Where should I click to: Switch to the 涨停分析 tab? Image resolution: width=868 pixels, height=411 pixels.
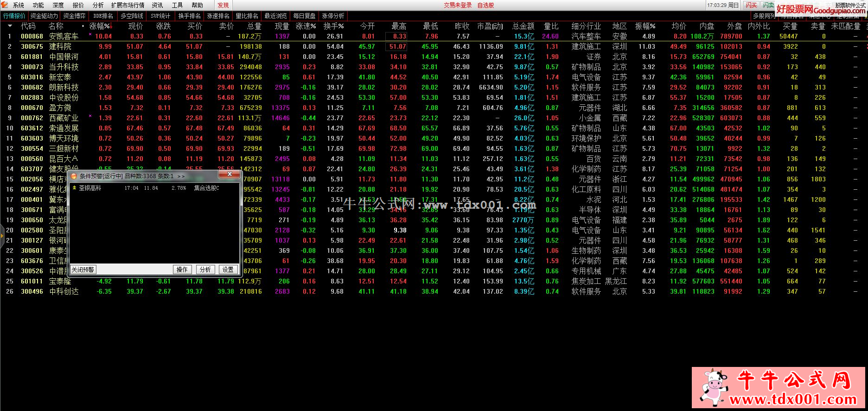[x=333, y=16]
